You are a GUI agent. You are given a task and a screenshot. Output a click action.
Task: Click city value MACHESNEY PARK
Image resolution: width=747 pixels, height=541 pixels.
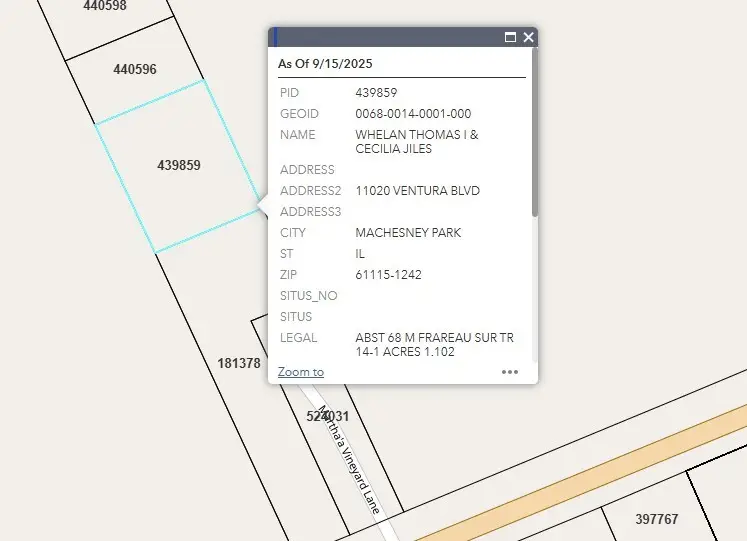pos(408,232)
